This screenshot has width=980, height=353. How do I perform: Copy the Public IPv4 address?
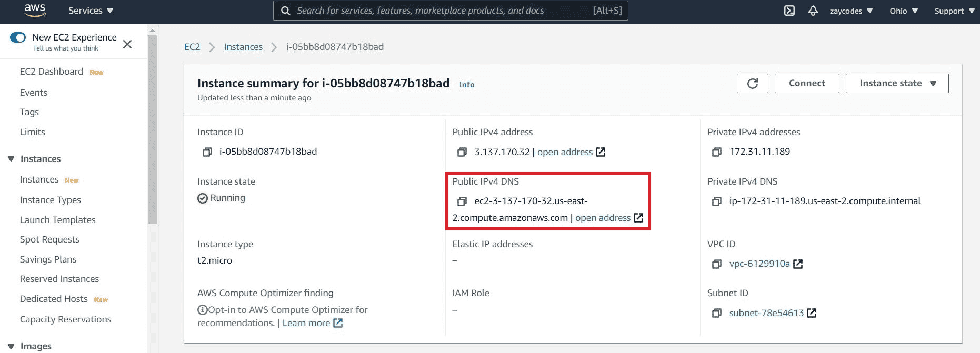coord(462,152)
